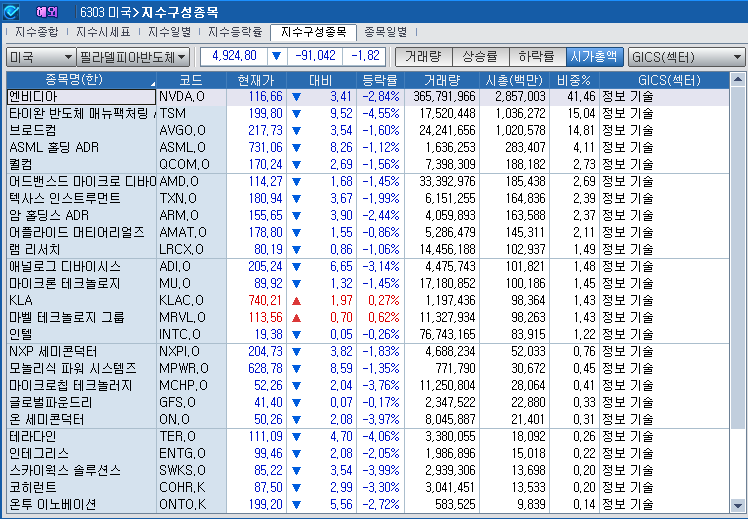Click the blue down arrow beside index value 4,924.80
Screen dimensions: 748x519
277,56
